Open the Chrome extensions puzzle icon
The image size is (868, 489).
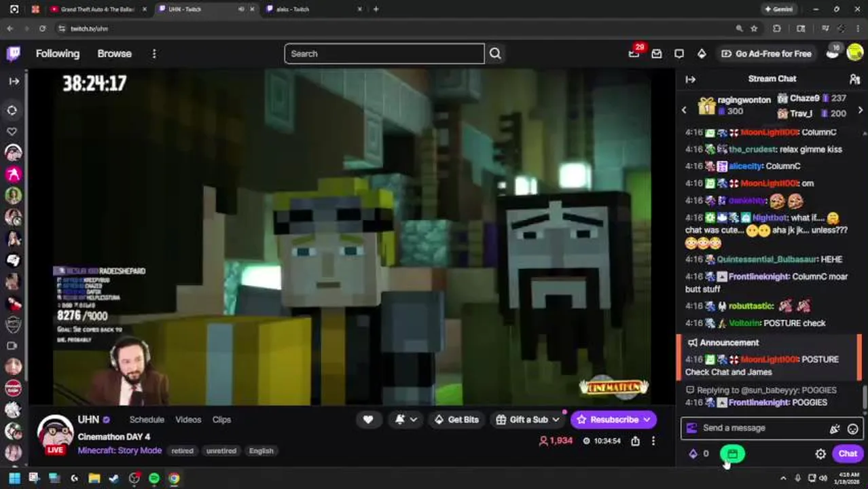(x=777, y=29)
